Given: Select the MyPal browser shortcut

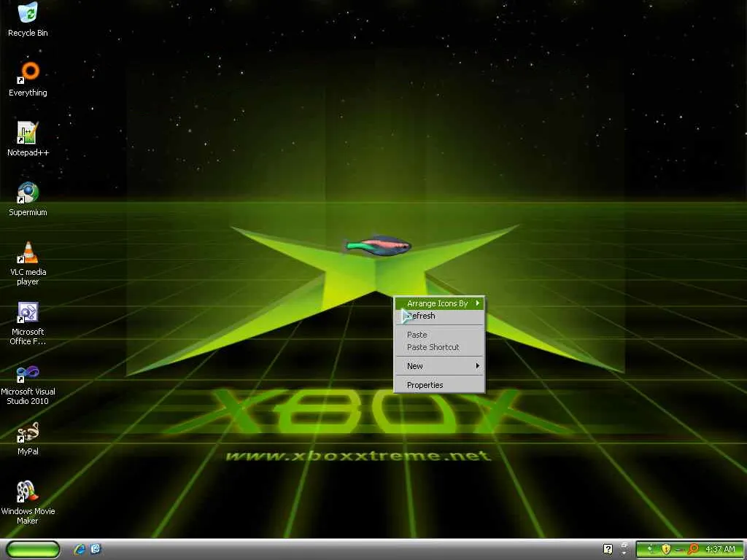Looking at the screenshot, I should [x=28, y=438].
